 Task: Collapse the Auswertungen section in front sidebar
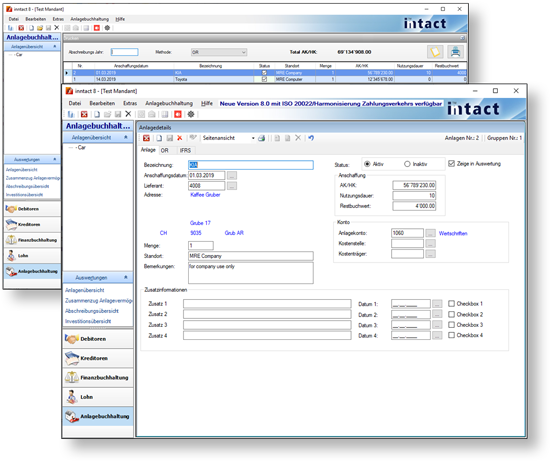click(x=126, y=278)
